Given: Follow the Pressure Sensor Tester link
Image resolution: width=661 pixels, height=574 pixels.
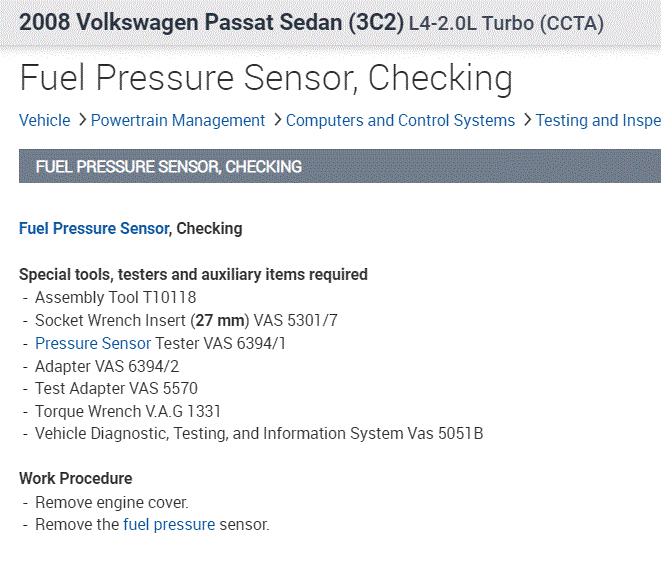Looking at the screenshot, I should 93,343.
